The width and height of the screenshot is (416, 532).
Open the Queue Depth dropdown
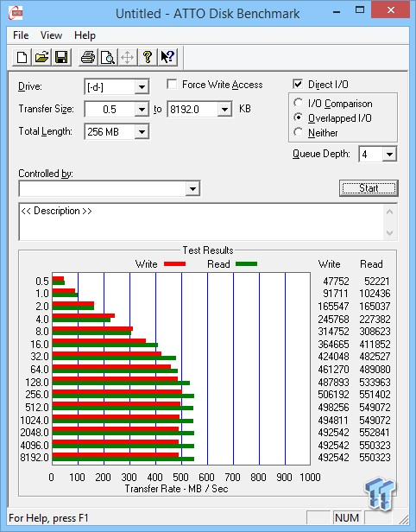[x=389, y=155]
